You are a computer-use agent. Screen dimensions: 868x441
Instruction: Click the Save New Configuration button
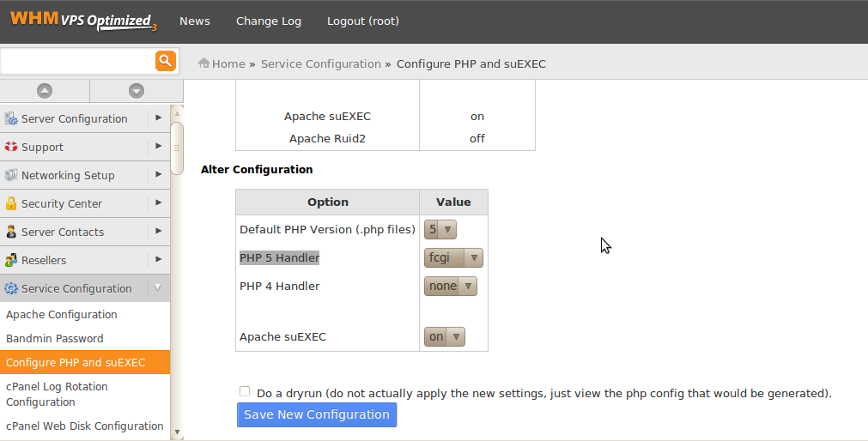tap(317, 414)
